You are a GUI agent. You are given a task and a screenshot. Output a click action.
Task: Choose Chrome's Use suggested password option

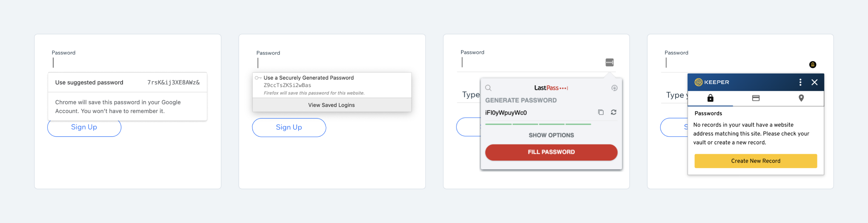tap(127, 82)
